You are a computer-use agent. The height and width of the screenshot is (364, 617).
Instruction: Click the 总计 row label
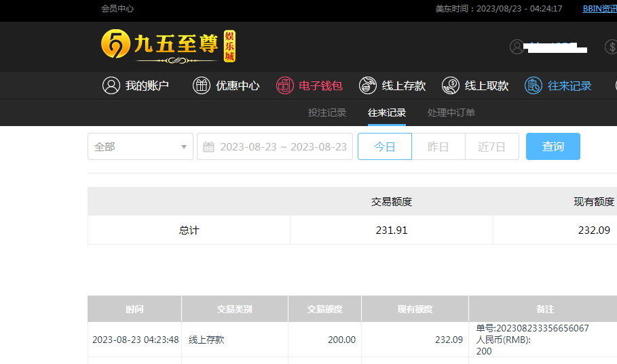point(189,230)
